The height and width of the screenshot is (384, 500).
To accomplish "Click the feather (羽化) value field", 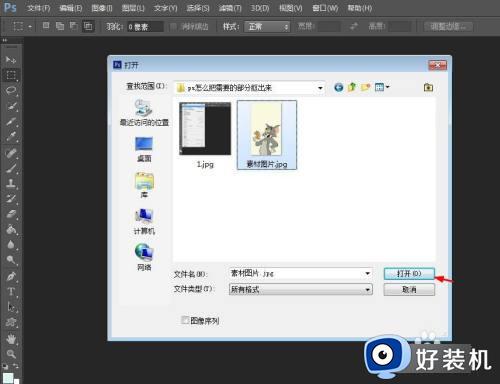I will (145, 26).
